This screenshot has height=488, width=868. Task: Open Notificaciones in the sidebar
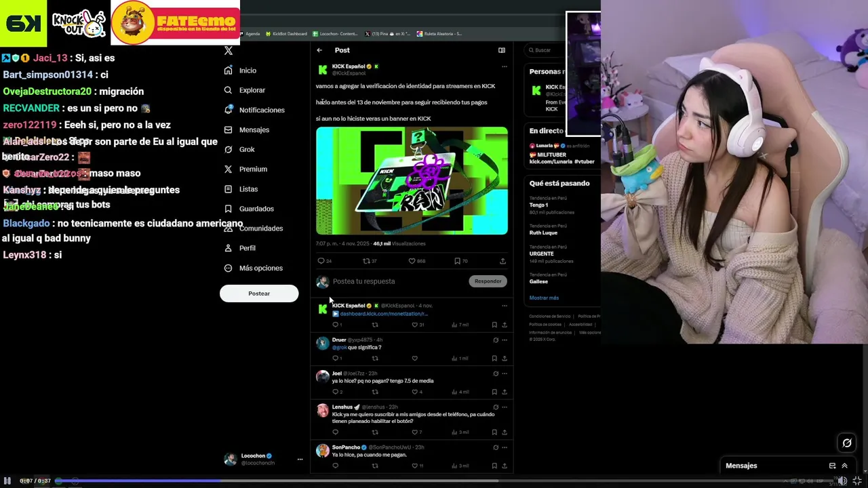(x=254, y=110)
